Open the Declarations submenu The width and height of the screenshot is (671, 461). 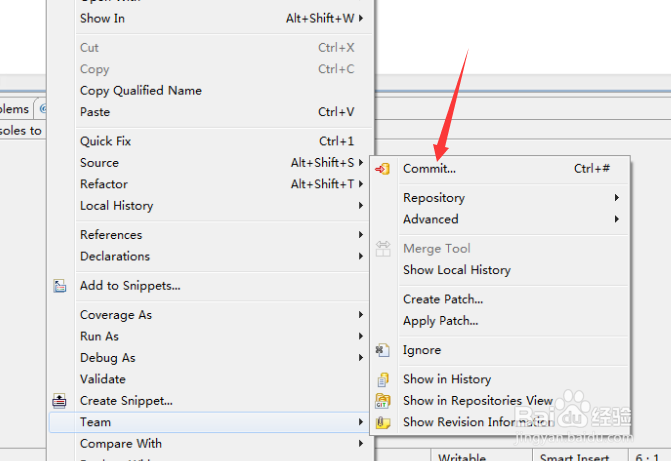pyautogui.click(x=210, y=256)
